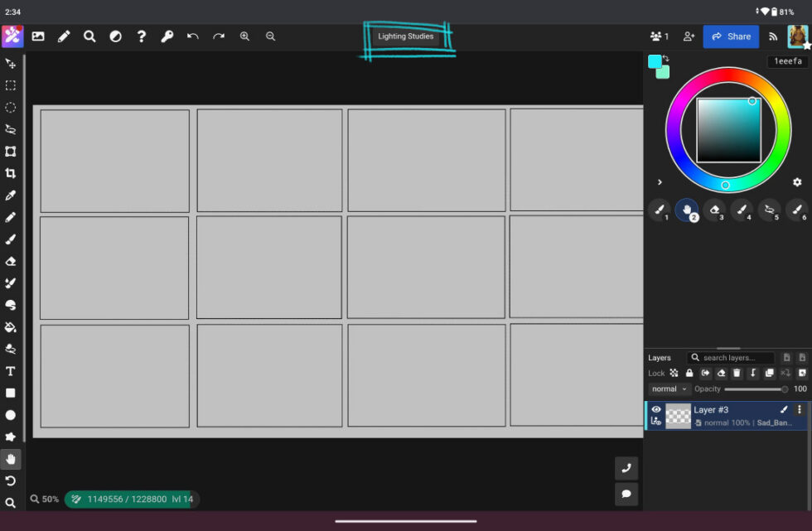
Task: Select the Paint Bucket fill tool
Action: point(10,327)
